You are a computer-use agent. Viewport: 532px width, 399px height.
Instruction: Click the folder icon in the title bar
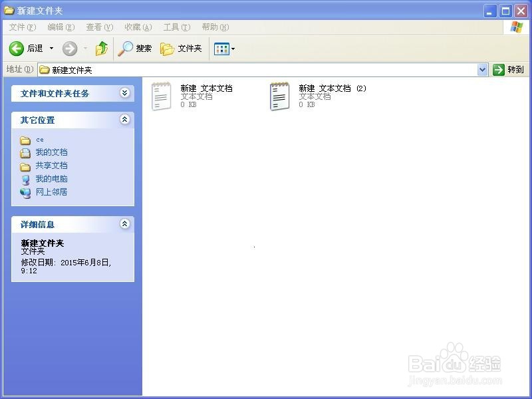click(9, 11)
